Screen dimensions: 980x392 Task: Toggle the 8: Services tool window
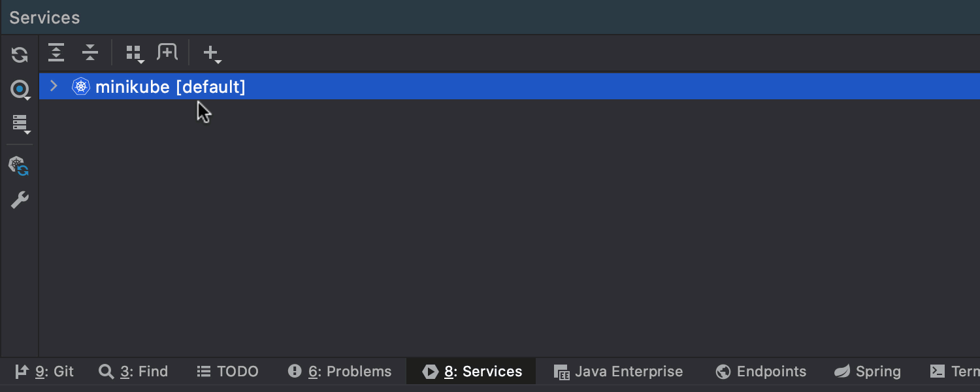[472, 372]
